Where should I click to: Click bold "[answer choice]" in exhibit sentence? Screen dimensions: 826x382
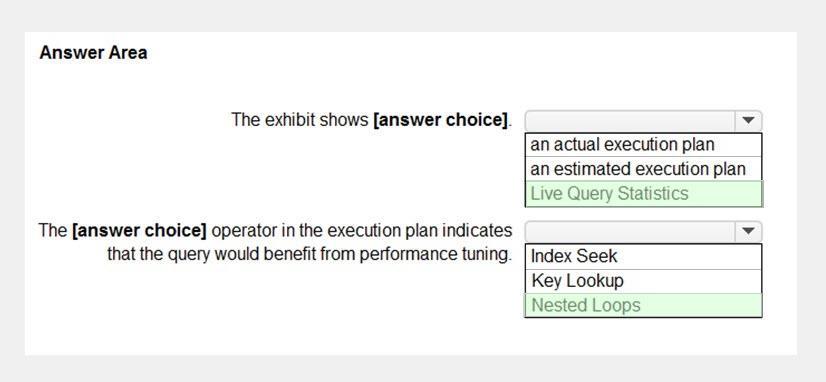441,120
